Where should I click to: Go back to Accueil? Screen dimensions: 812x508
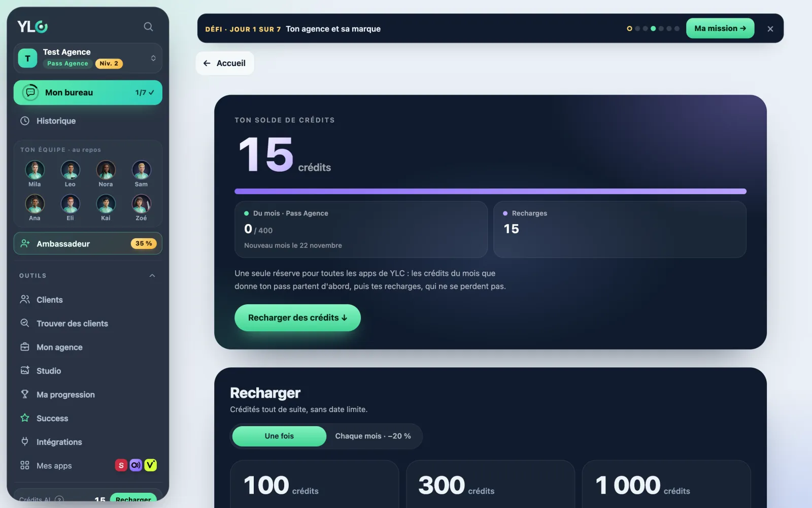(x=225, y=63)
